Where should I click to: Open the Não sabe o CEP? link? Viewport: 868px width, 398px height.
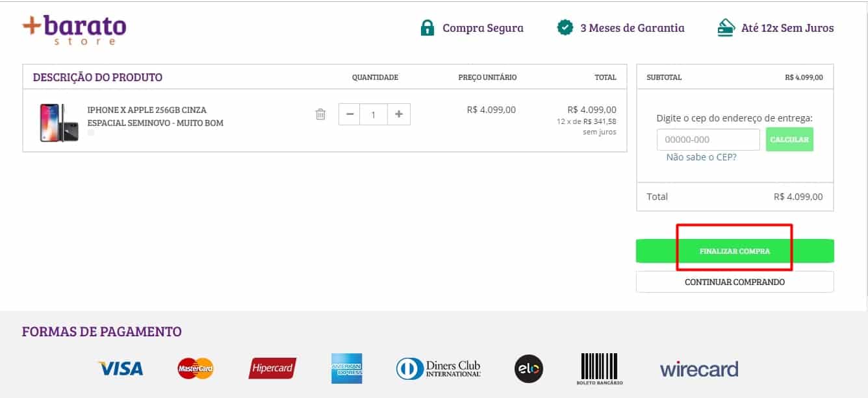(701, 157)
